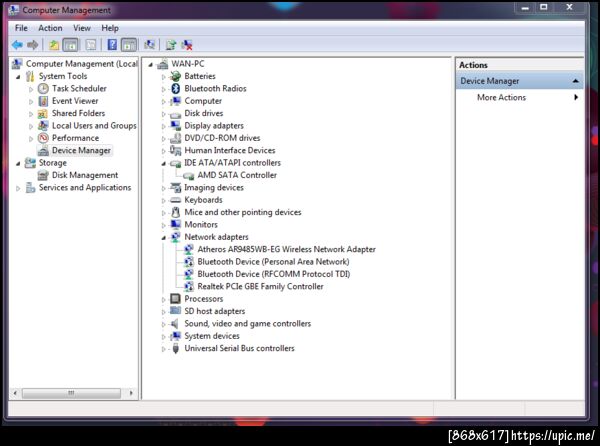Image resolution: width=600 pixels, height=446 pixels.
Task: Expand the Display adapters category
Action: [x=163, y=126]
